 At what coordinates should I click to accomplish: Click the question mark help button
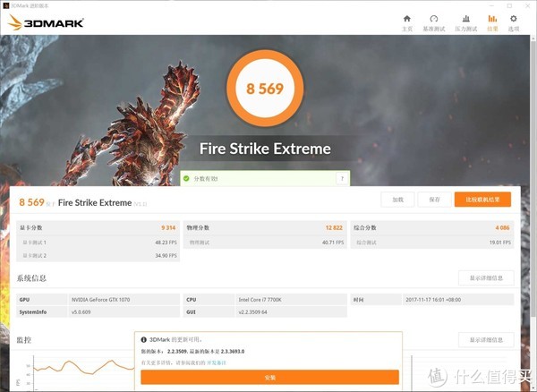[x=340, y=179]
